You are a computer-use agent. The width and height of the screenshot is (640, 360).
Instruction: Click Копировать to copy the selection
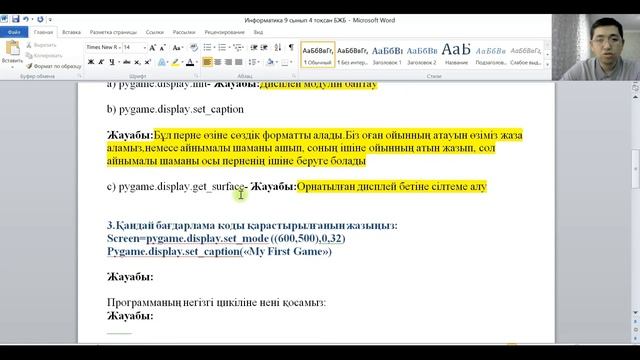44,56
